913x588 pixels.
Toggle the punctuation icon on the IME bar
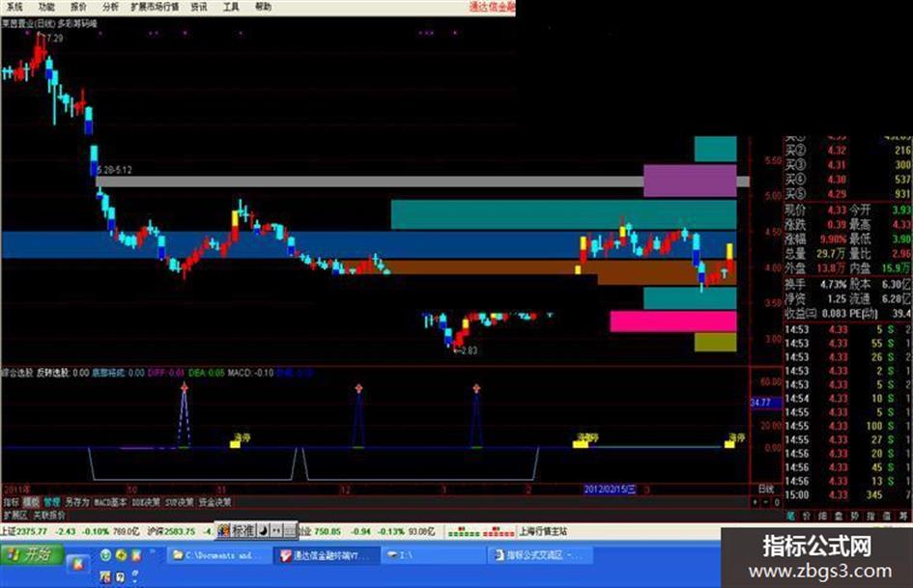[276, 530]
